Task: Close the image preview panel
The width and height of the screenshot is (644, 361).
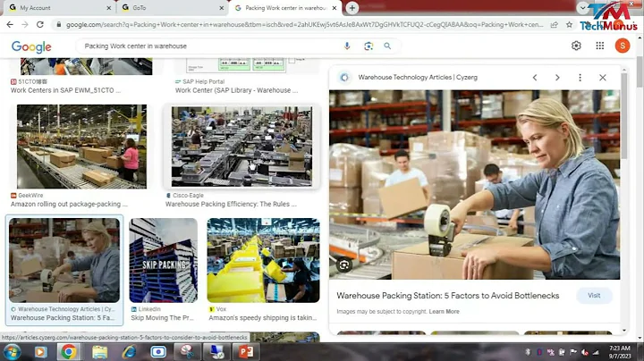Action: pyautogui.click(x=603, y=77)
